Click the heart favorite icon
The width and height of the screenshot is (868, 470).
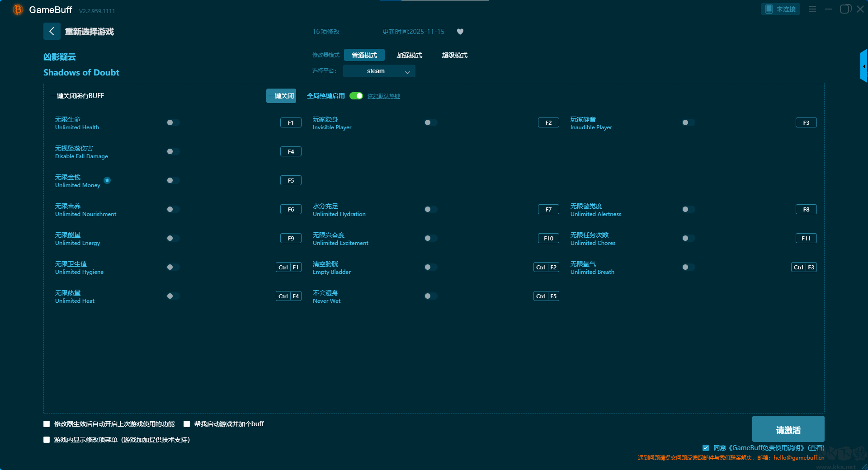click(x=460, y=32)
